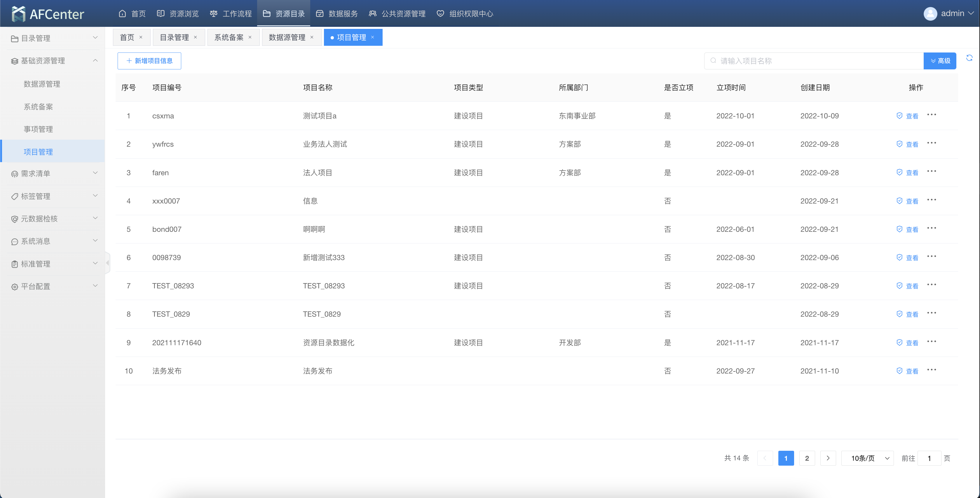Open more actions for row csxma
Screen dimensions: 980x498
[932, 115]
